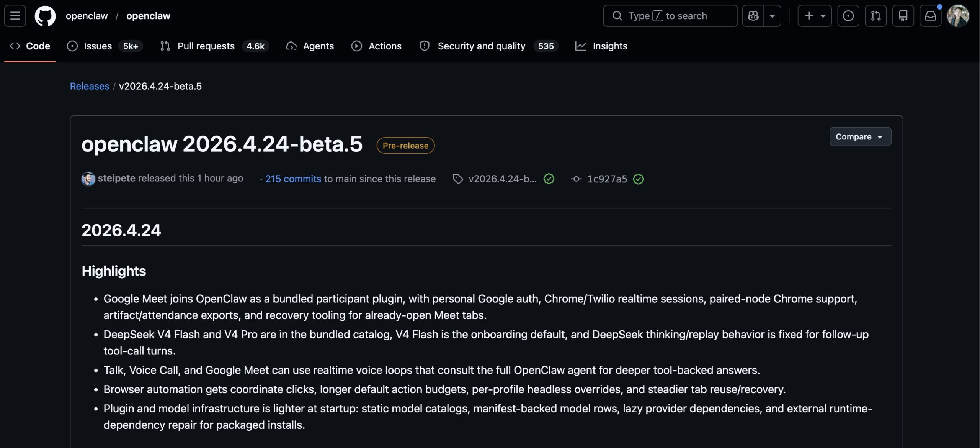Click the Plugin and model infrastructure bullet
The image size is (980, 448).
[488, 417]
